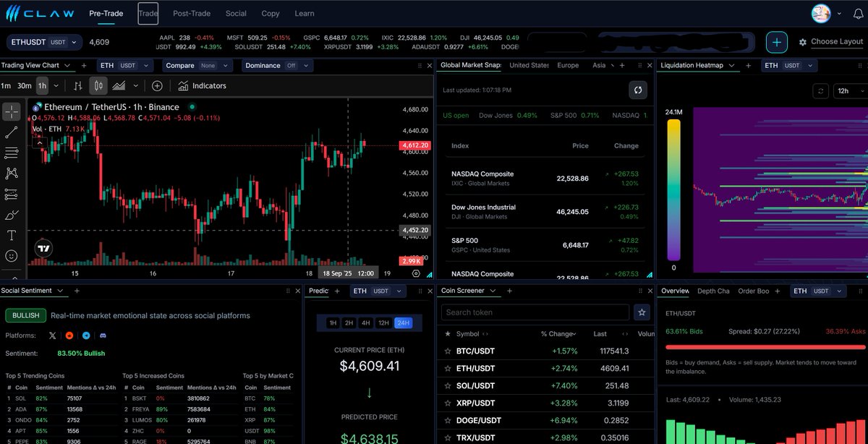Click the Reddit platform icon
This screenshot has height=444, width=868.
(69, 336)
